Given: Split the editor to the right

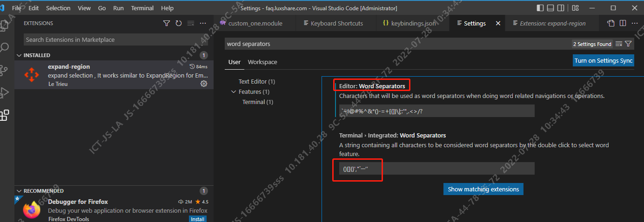Looking at the screenshot, I should point(623,23).
